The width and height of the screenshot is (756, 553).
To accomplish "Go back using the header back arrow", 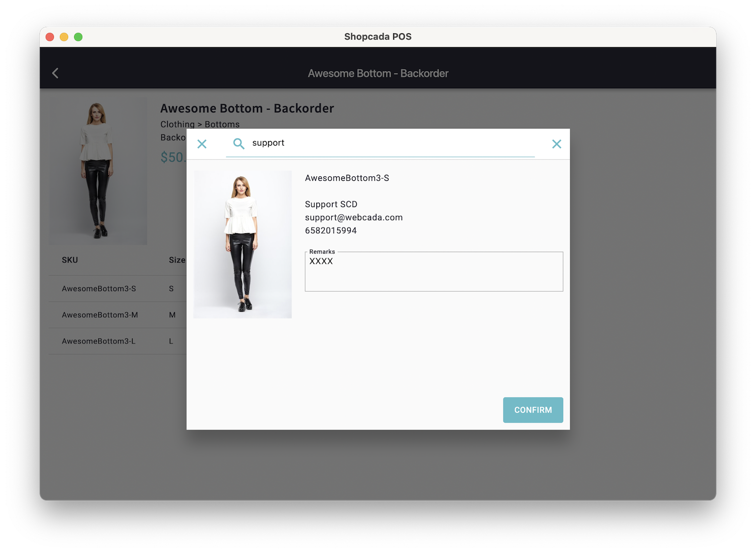I will click(55, 73).
